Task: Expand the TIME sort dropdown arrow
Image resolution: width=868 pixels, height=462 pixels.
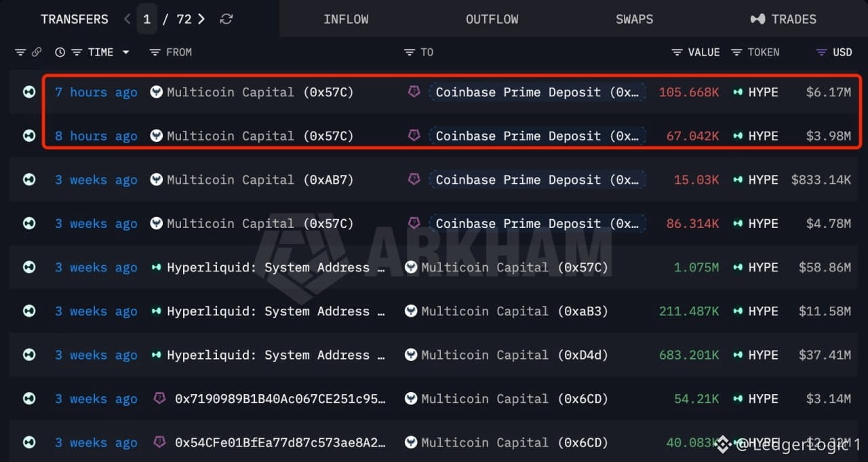Action: click(x=125, y=52)
